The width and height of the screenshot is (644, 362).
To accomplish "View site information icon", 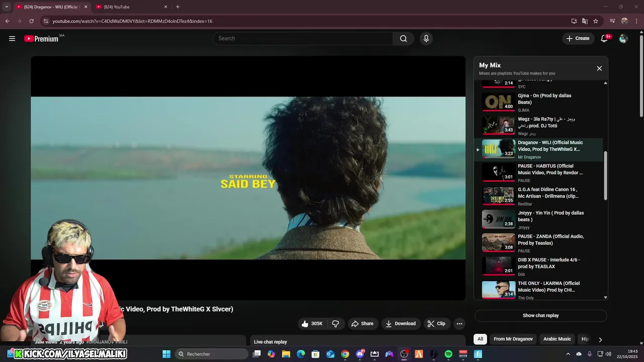I will pyautogui.click(x=46, y=21).
